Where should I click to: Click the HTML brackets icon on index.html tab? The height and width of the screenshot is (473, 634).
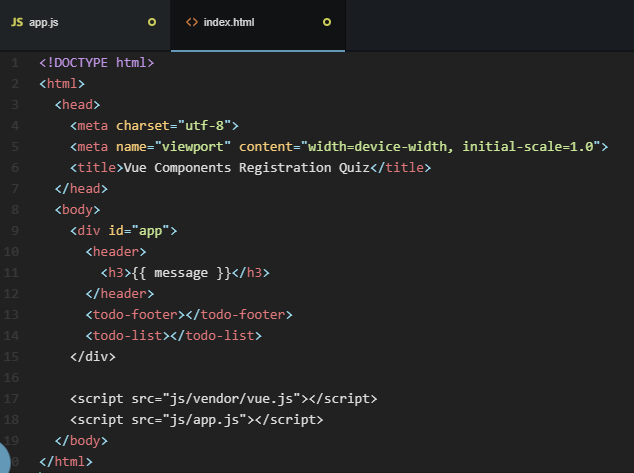coord(192,22)
